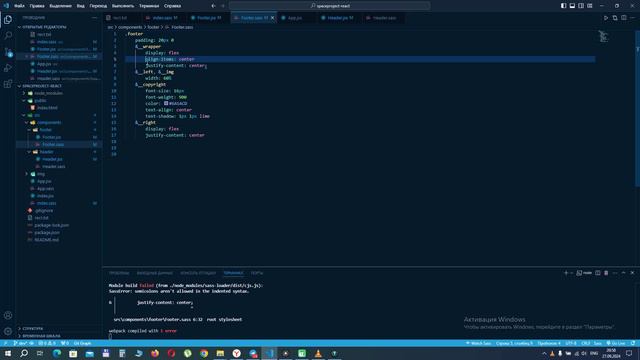Split the editor to the right
The width and height of the screenshot is (640, 360).
(x=624, y=18)
